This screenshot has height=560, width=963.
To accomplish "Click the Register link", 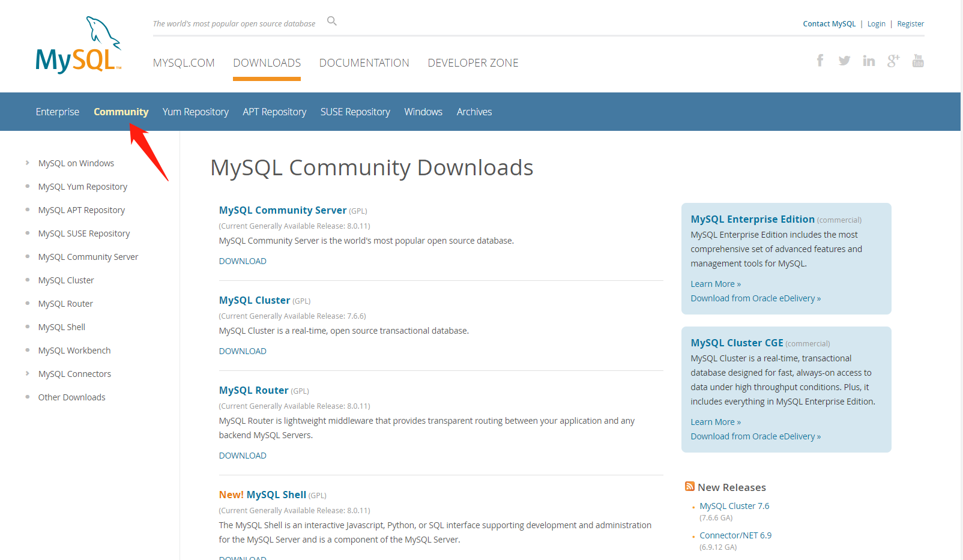I will click(x=911, y=24).
